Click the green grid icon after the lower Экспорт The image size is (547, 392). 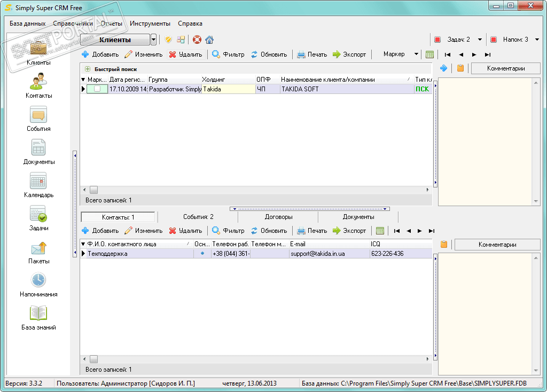380,231
